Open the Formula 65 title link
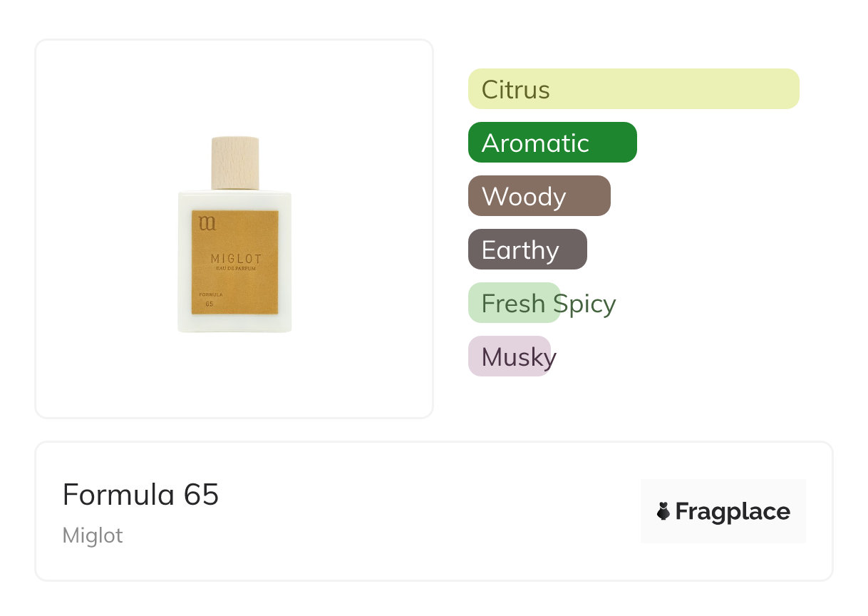This screenshot has height=616, width=868. tap(140, 494)
